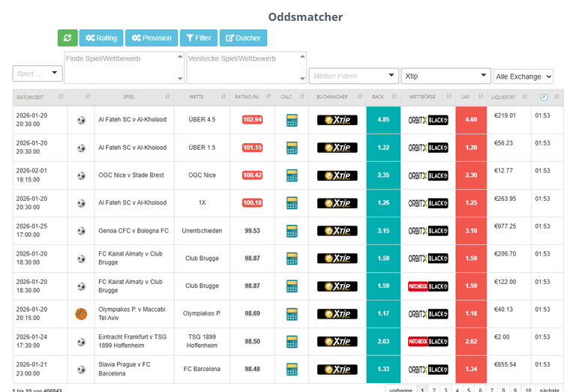
Task: Click the green refresh icon button
Action: tap(67, 38)
